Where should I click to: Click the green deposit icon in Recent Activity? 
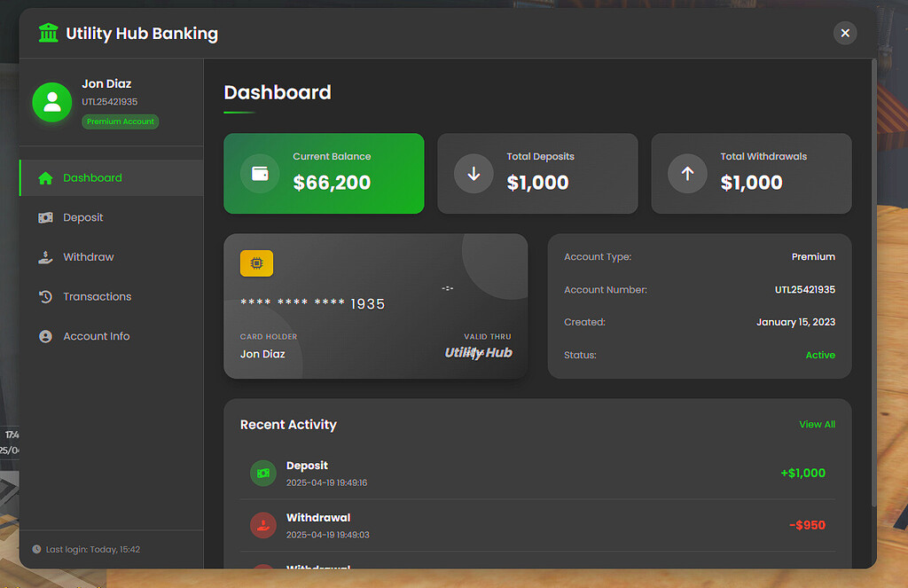tap(262, 474)
